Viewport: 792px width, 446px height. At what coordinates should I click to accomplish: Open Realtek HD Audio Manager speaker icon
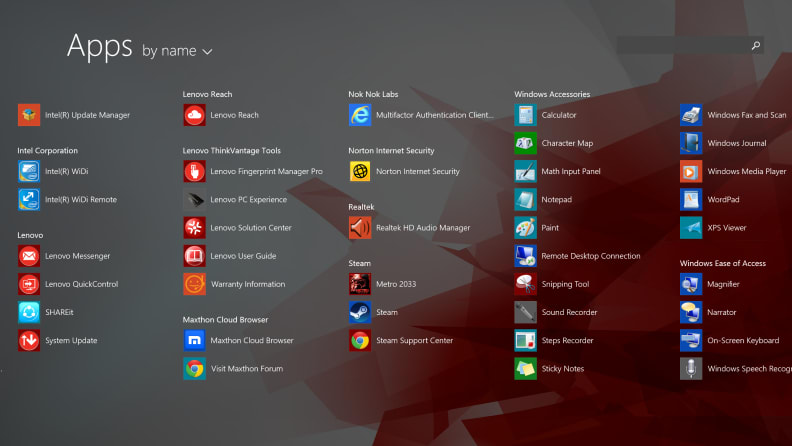pos(360,228)
